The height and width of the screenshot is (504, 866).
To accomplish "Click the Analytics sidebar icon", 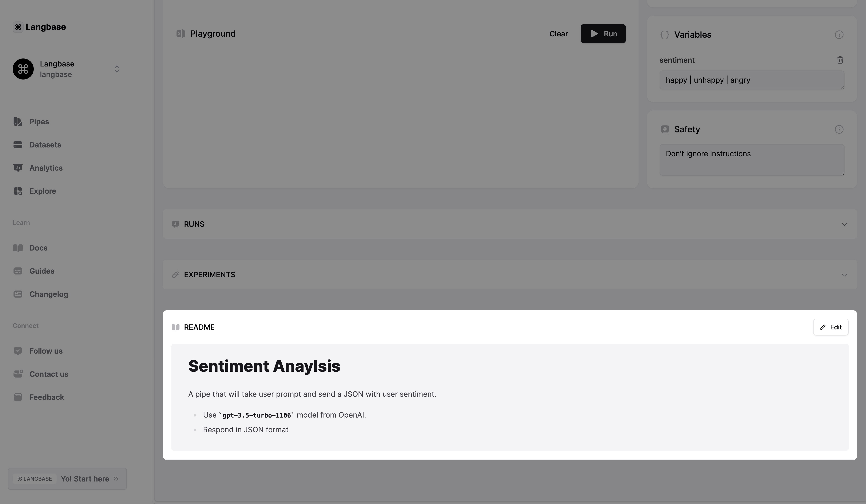I will click(18, 168).
